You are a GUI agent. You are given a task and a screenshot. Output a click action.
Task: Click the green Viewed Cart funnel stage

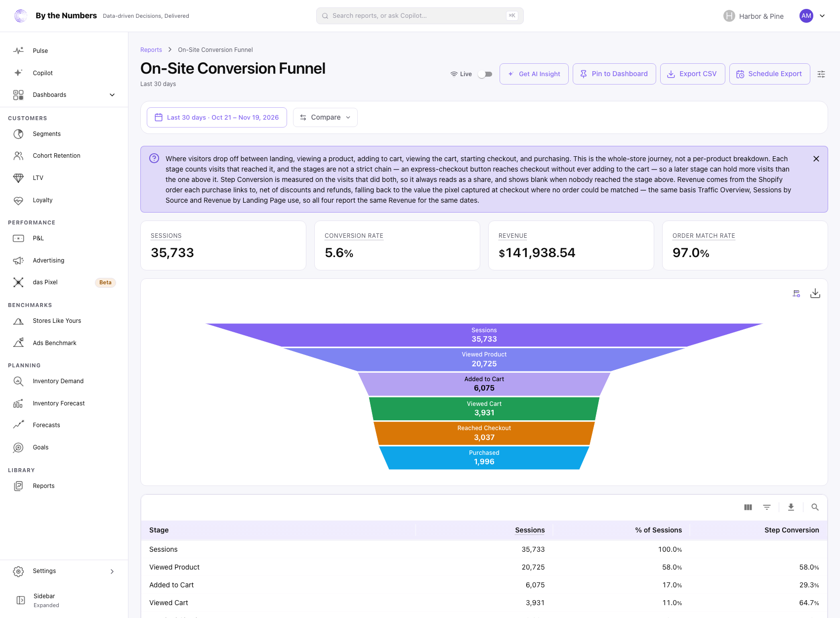click(484, 408)
